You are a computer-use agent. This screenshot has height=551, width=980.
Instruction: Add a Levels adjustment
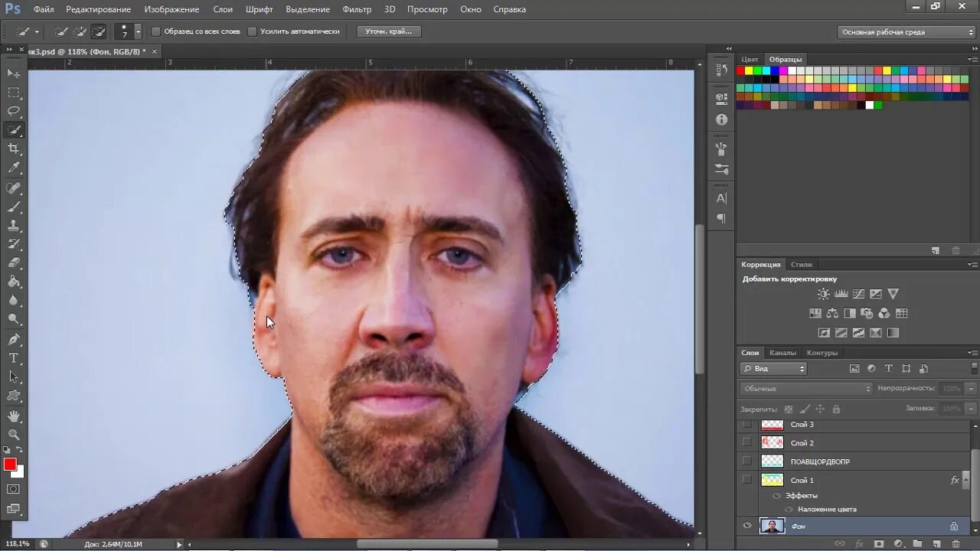[841, 294]
